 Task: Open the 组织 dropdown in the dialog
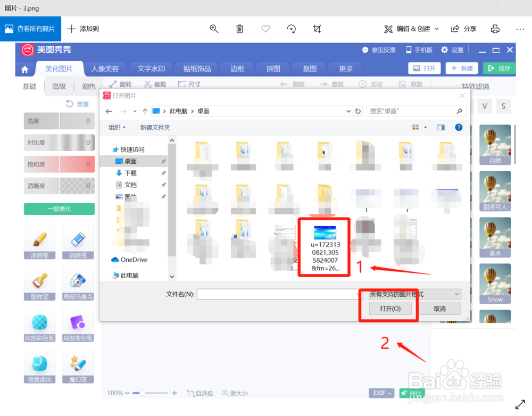(117, 127)
